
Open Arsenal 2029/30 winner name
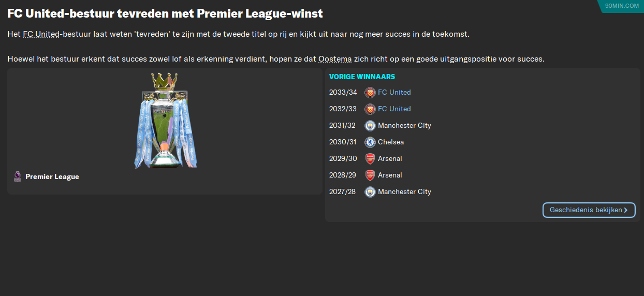tap(390, 159)
